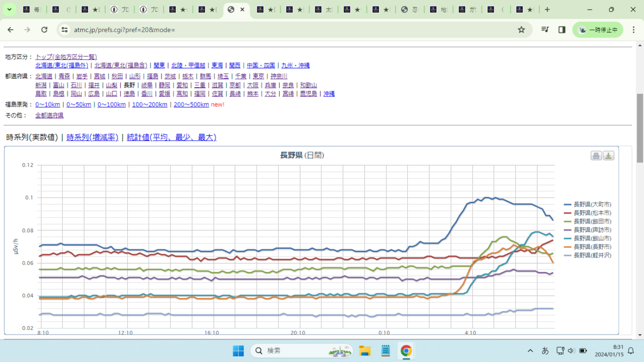The width and height of the screenshot is (644, 362).
Task: Open volume control in the system tray
Action: (570, 351)
